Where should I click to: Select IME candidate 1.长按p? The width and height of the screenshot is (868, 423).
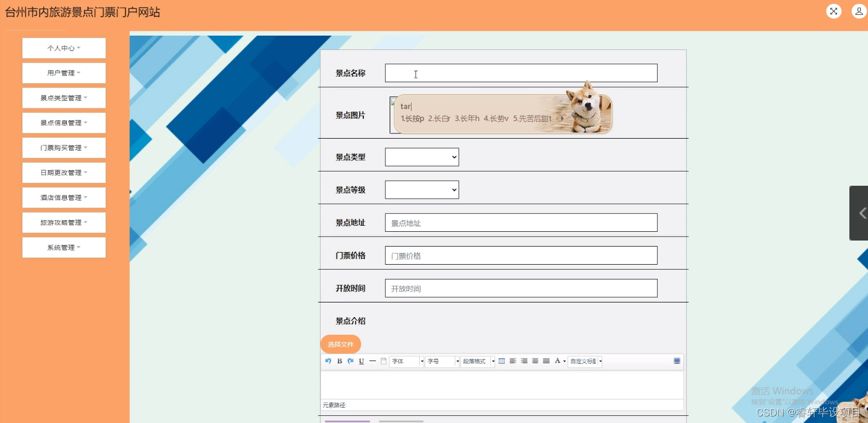pyautogui.click(x=412, y=118)
